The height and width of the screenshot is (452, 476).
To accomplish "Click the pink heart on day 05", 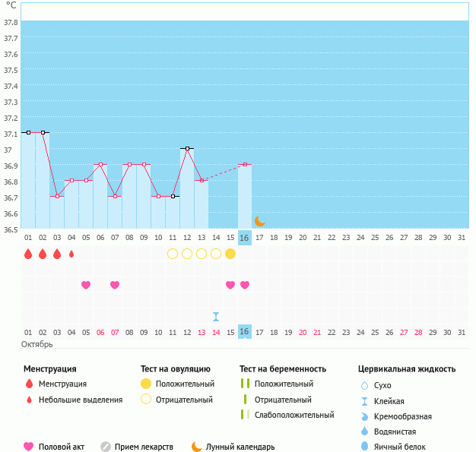I will pos(86,285).
